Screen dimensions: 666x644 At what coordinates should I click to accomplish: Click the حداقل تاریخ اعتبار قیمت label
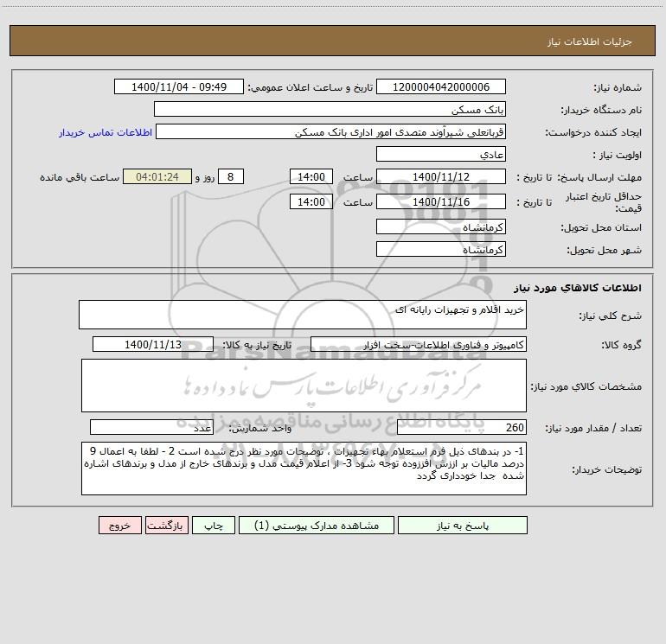[604, 202]
